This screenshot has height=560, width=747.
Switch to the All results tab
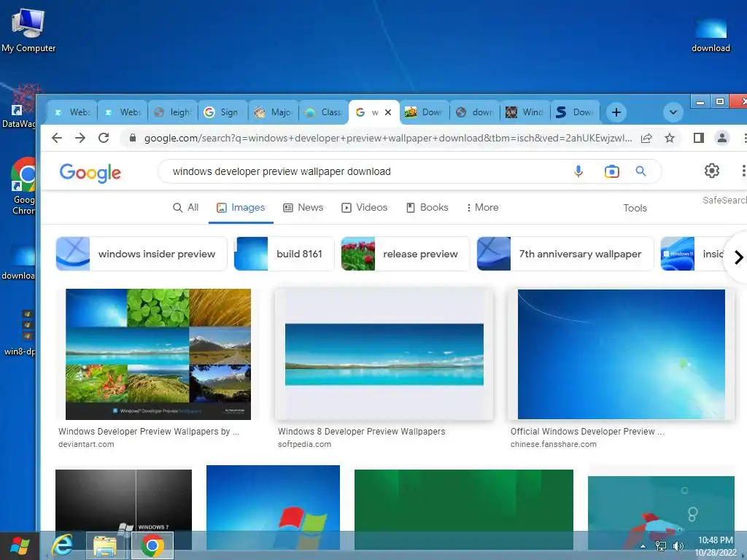(x=186, y=208)
